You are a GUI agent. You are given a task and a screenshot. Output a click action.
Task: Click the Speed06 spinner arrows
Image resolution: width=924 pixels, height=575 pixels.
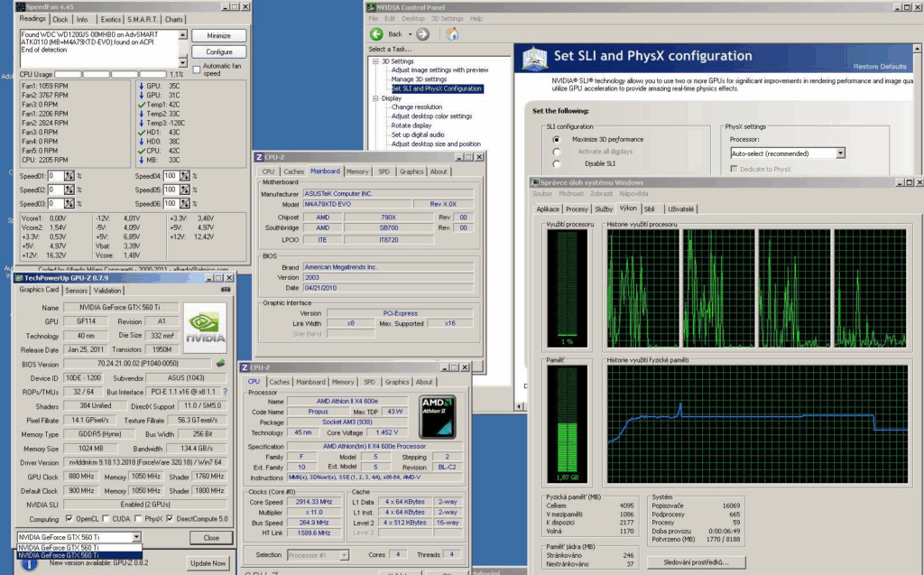point(185,203)
